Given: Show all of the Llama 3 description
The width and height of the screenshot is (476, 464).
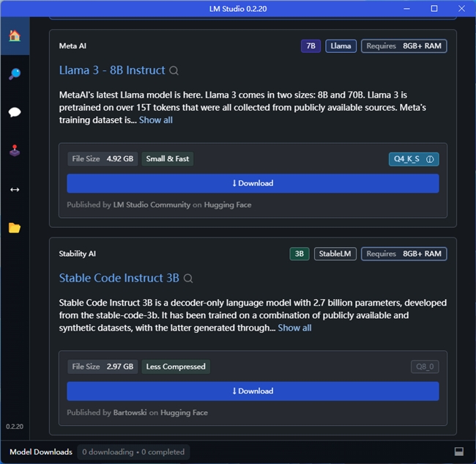Looking at the screenshot, I should 156,120.
